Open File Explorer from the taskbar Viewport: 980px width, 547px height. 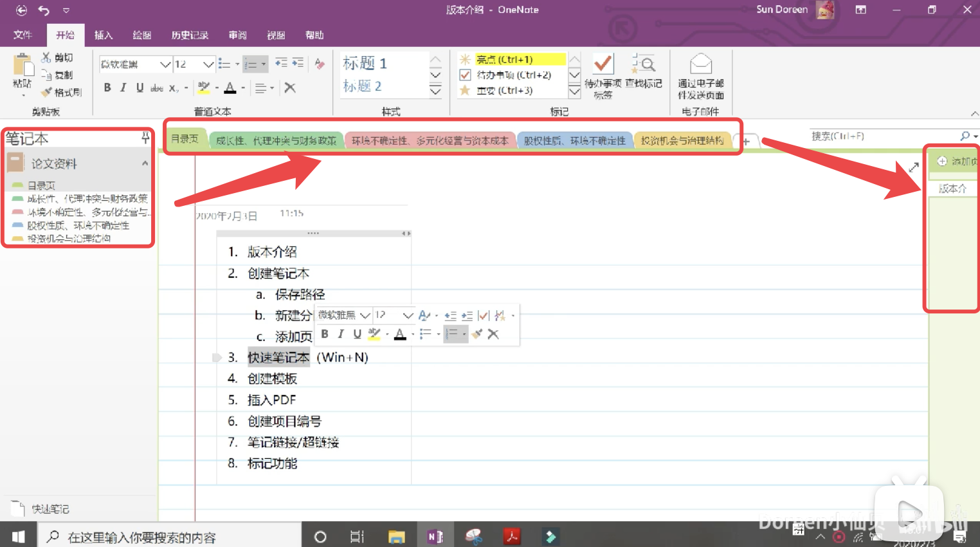(x=396, y=536)
